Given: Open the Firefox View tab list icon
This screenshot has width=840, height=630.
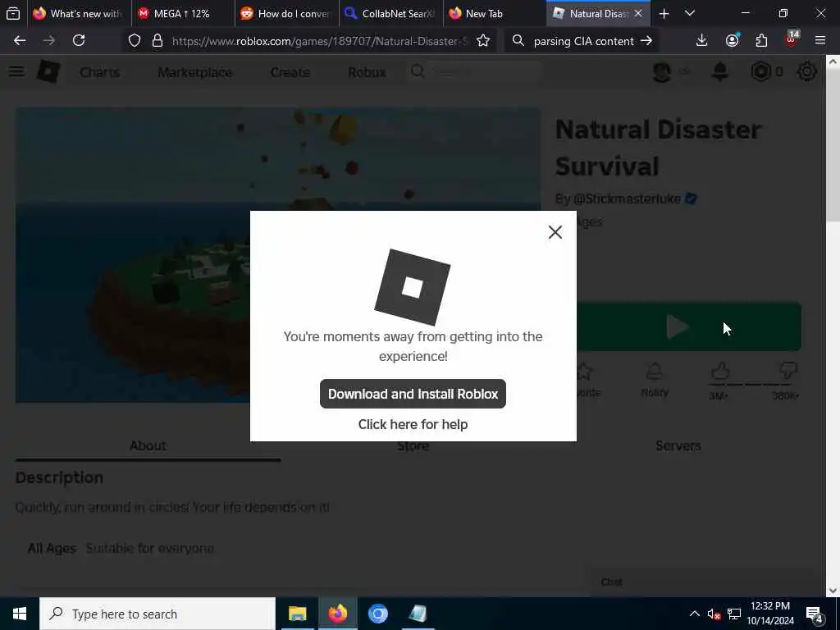Looking at the screenshot, I should [13, 13].
